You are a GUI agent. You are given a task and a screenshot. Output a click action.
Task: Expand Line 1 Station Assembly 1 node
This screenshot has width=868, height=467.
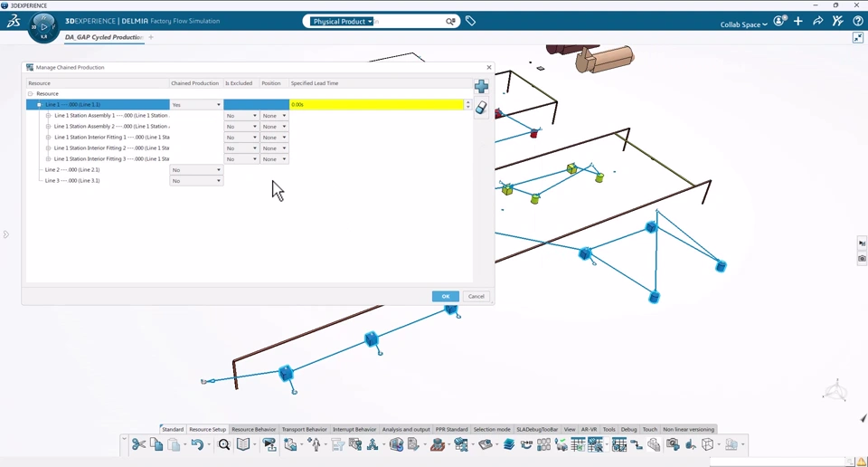pos(48,116)
